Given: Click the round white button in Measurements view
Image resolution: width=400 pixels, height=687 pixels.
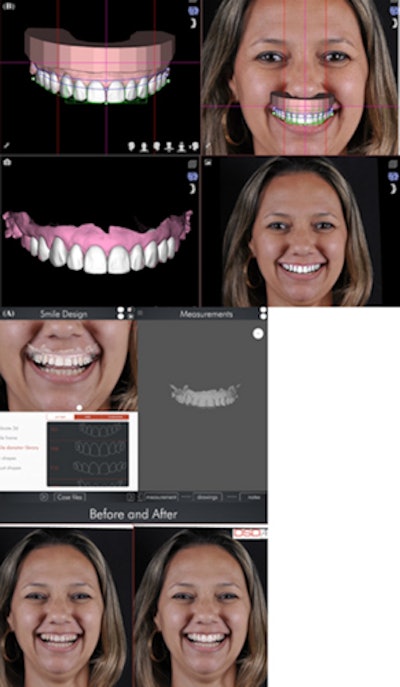Looking at the screenshot, I should (258, 334).
